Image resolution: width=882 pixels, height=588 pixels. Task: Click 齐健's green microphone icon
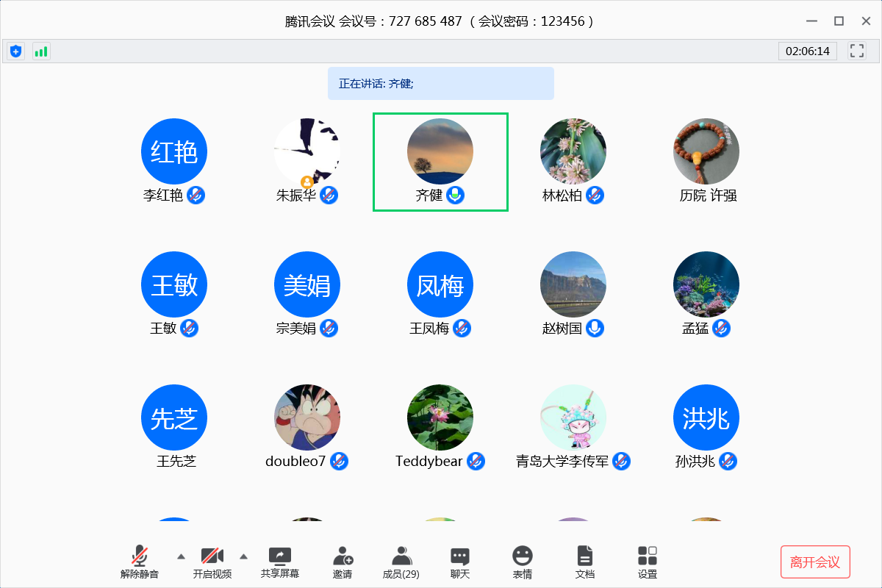tap(456, 195)
